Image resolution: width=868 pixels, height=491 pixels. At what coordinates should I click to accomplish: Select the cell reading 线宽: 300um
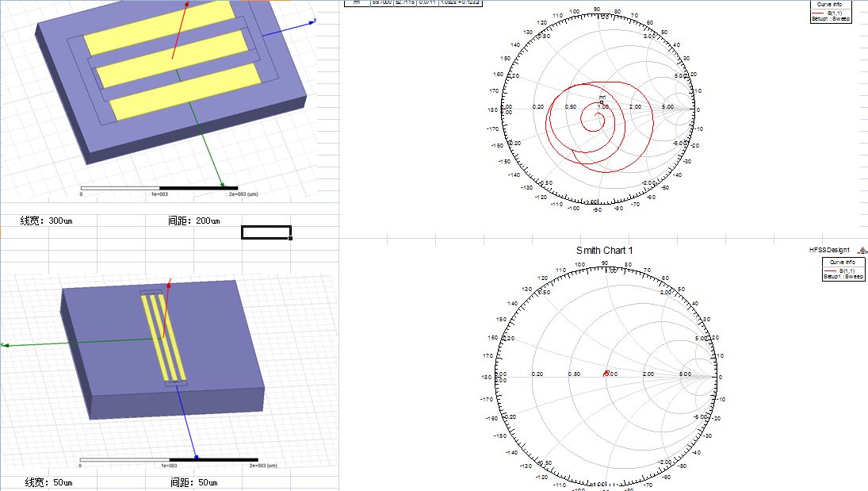[48, 221]
